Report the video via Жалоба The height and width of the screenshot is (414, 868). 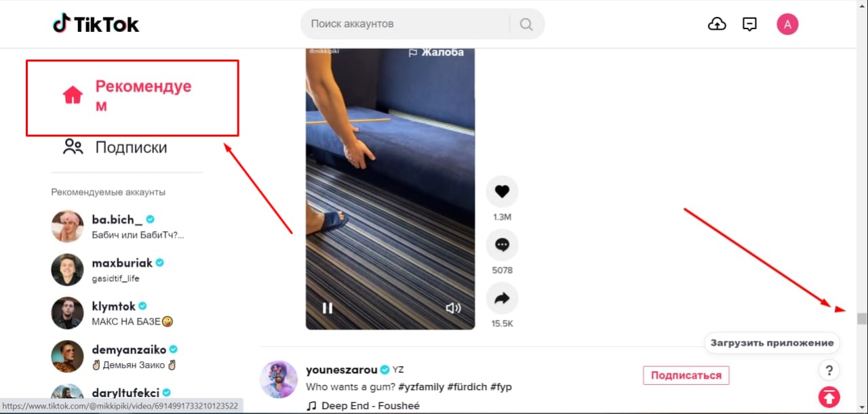pyautogui.click(x=436, y=52)
